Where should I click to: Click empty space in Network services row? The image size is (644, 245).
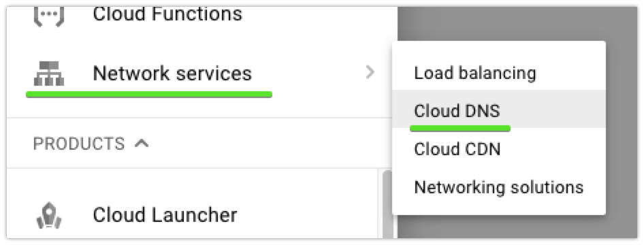click(308, 73)
